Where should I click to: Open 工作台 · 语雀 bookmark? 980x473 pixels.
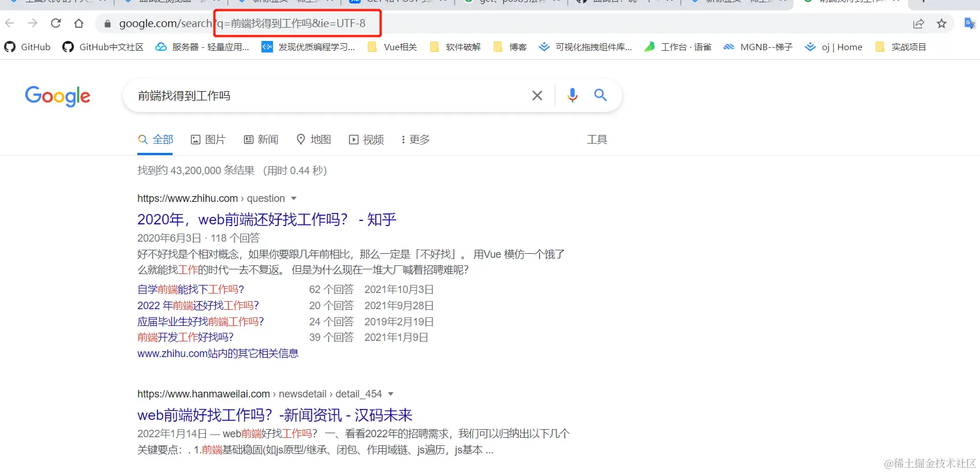[678, 47]
